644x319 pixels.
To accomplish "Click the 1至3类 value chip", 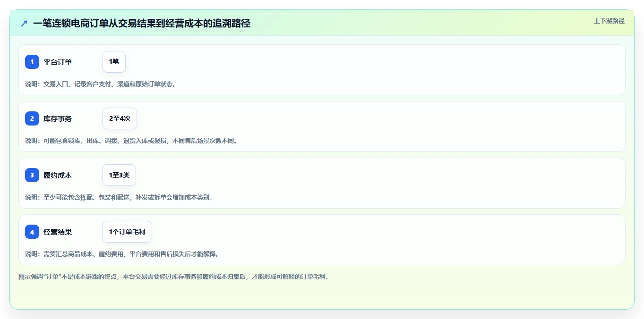I will pos(119,175).
